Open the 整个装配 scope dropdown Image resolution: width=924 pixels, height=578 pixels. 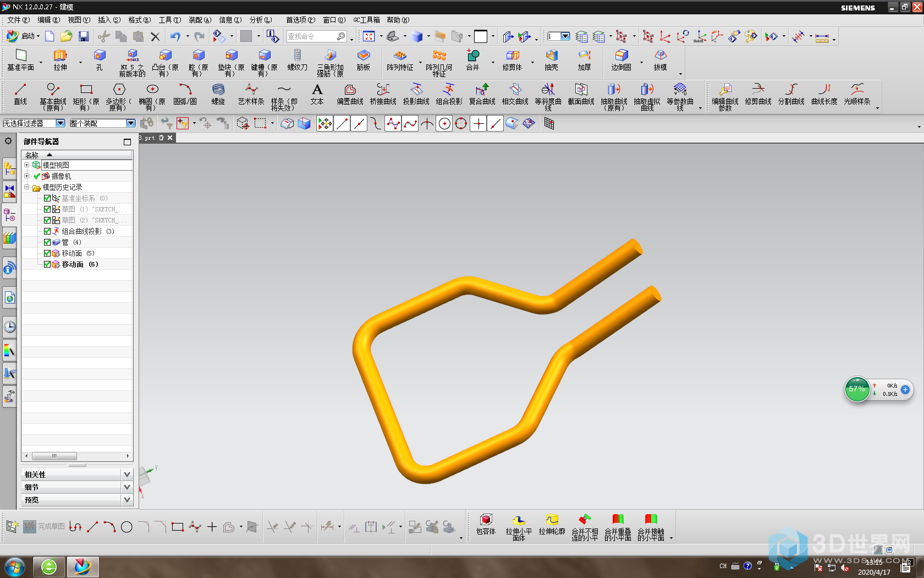pyautogui.click(x=130, y=123)
